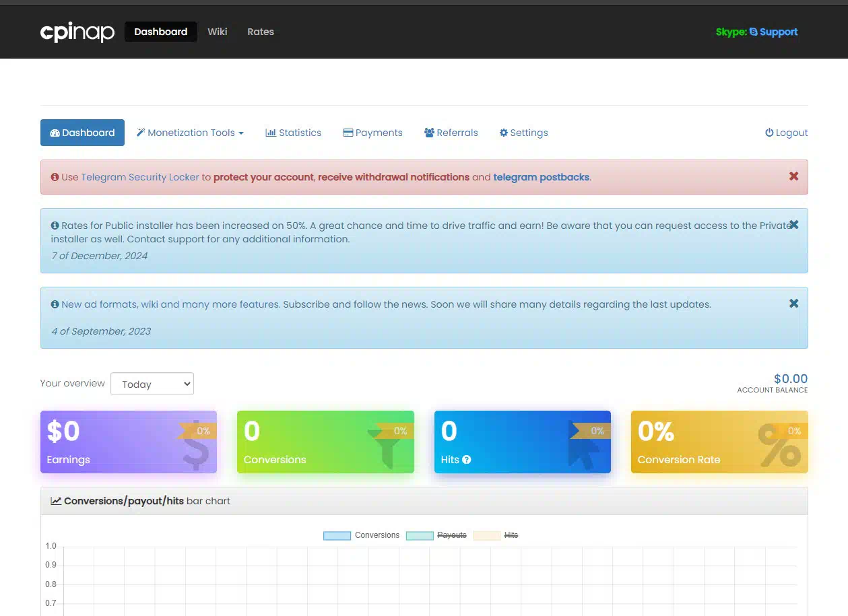Click the info icon in December notice
This screenshot has width=848, height=616.
pos(55,226)
